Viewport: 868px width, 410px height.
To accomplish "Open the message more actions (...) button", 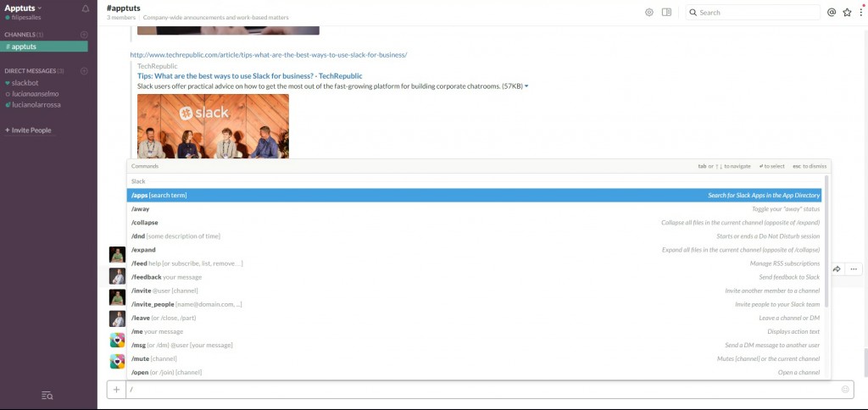I will click(853, 269).
